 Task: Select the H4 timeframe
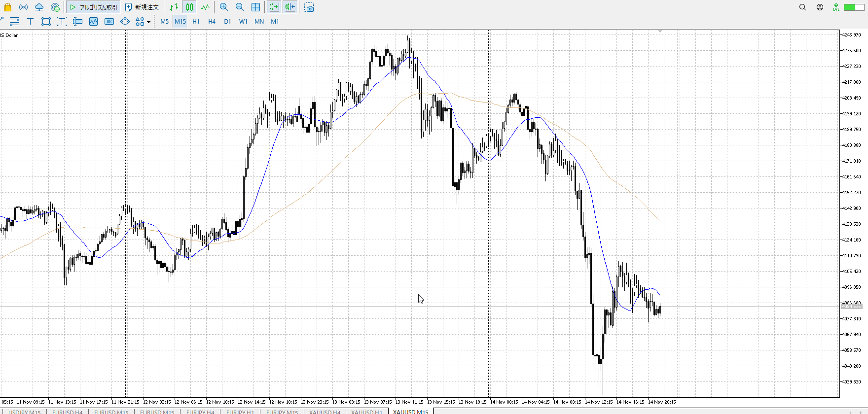pyautogui.click(x=212, y=21)
